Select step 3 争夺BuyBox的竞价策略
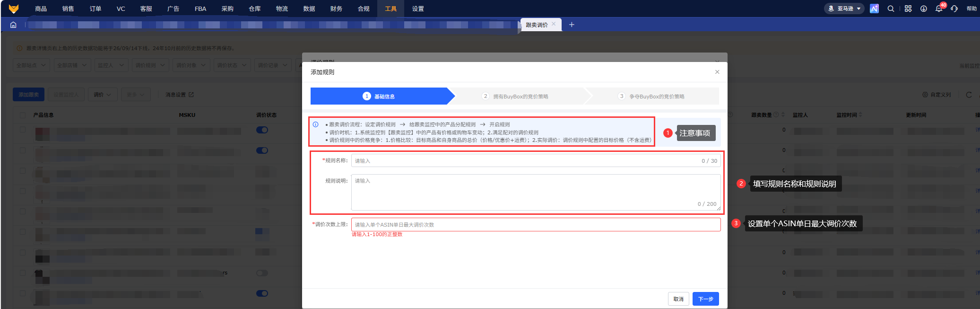Screen dimensions: 980x309 (x=651, y=96)
